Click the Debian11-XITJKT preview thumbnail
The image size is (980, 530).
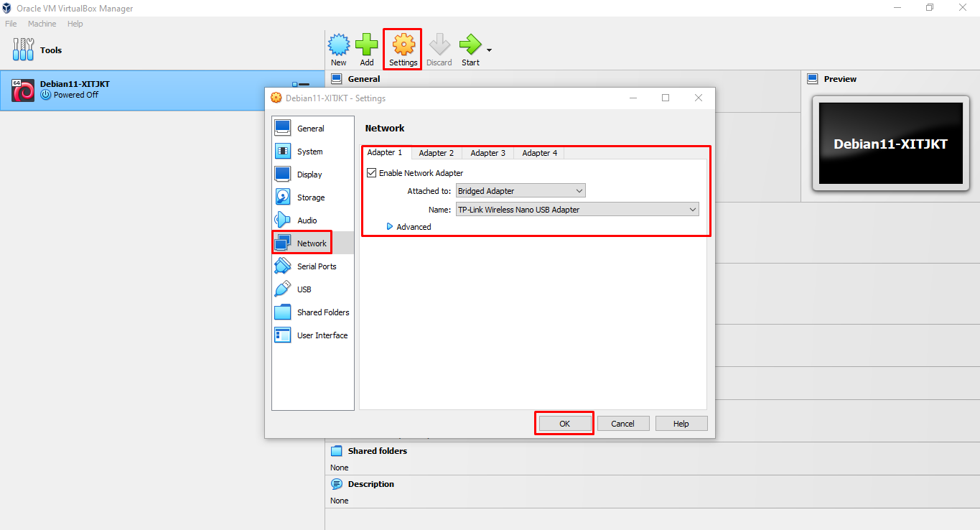click(890, 144)
